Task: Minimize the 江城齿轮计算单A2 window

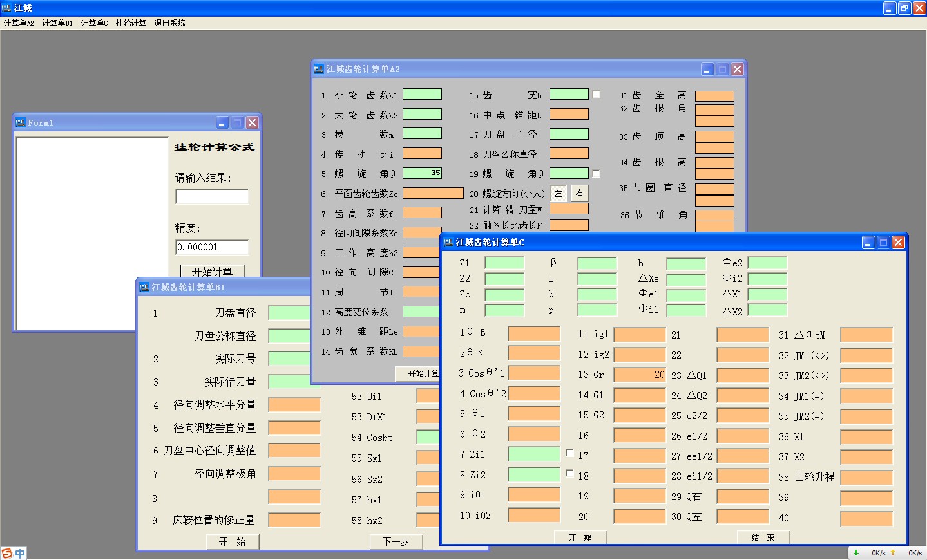Action: click(x=707, y=69)
